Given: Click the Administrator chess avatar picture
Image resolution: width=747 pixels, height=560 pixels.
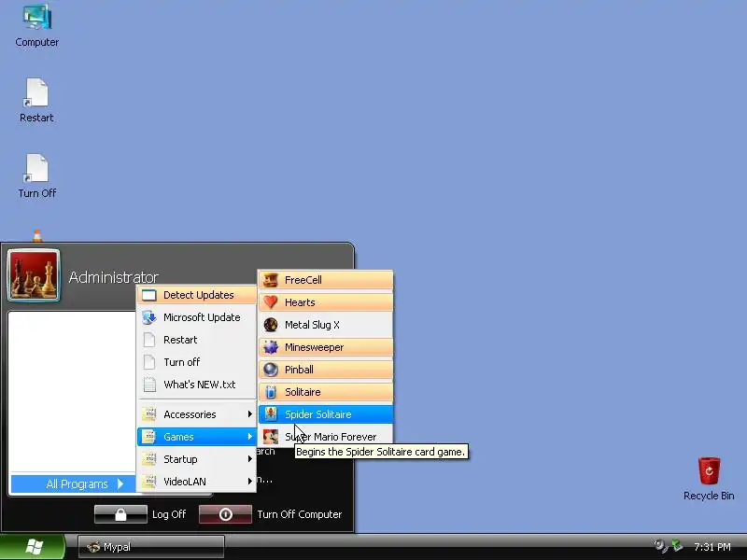Looking at the screenshot, I should pos(34,275).
